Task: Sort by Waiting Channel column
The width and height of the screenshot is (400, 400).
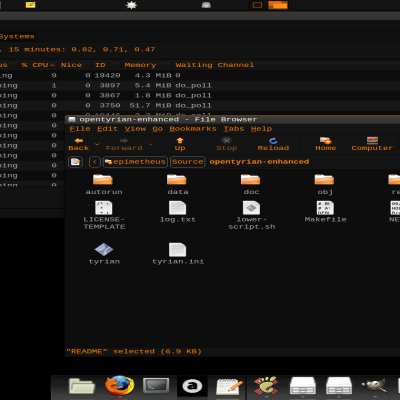Action: pos(215,65)
